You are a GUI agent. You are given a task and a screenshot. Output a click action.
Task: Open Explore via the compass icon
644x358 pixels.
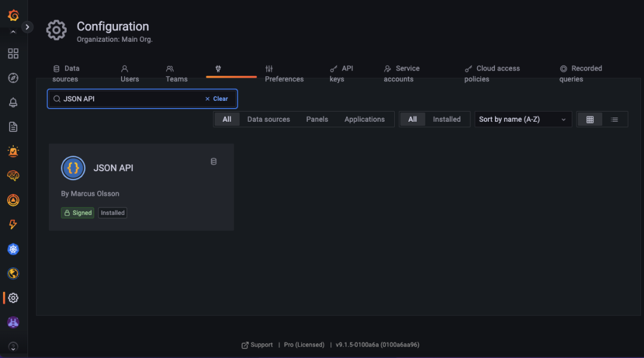coord(13,78)
